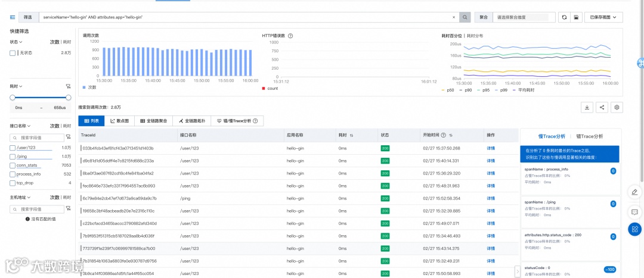Click the refresh icon next to aggregation field
Image resolution: width=644 pixels, height=278 pixels.
pyautogui.click(x=564, y=17)
